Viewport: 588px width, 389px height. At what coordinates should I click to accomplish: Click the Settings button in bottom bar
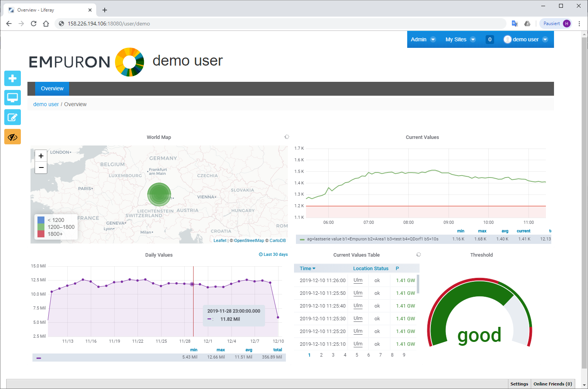tap(519, 384)
